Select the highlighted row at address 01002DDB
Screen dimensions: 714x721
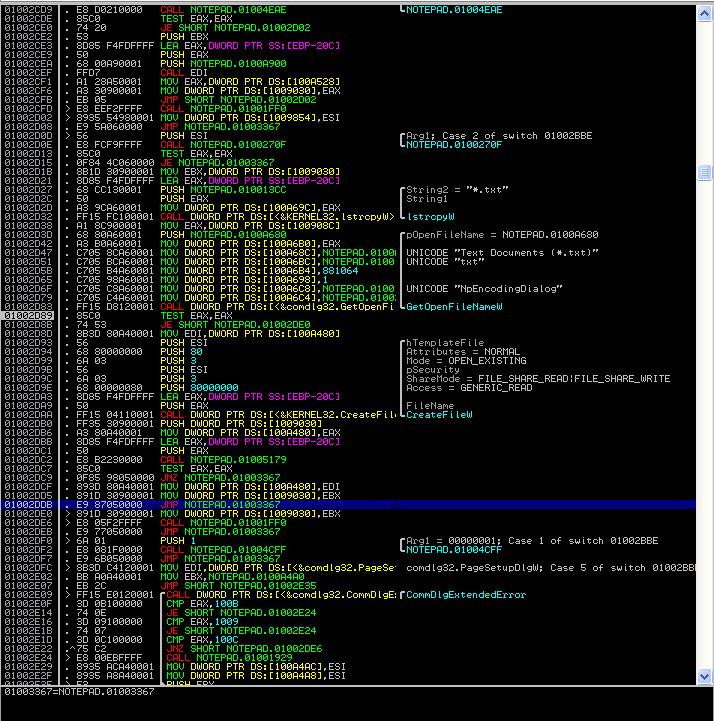348,504
